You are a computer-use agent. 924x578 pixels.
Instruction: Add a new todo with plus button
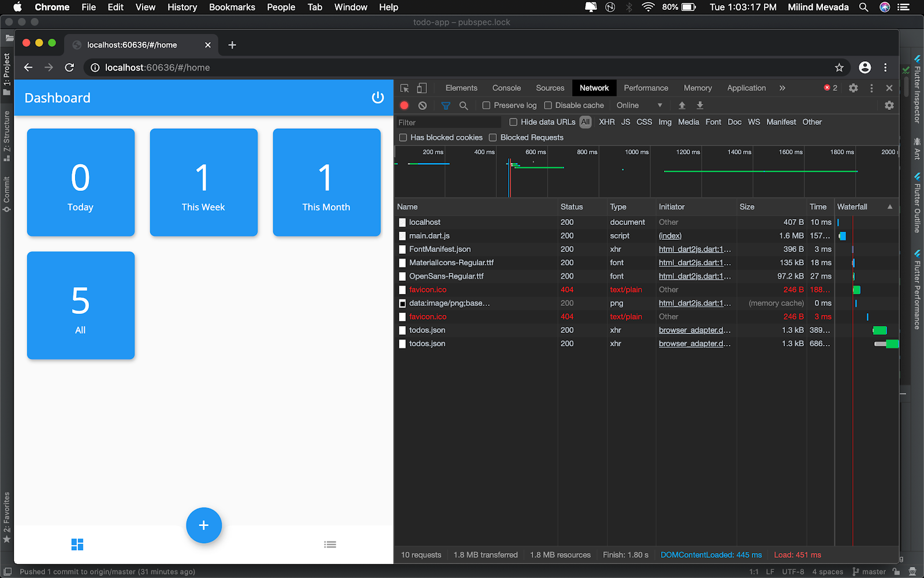click(203, 525)
